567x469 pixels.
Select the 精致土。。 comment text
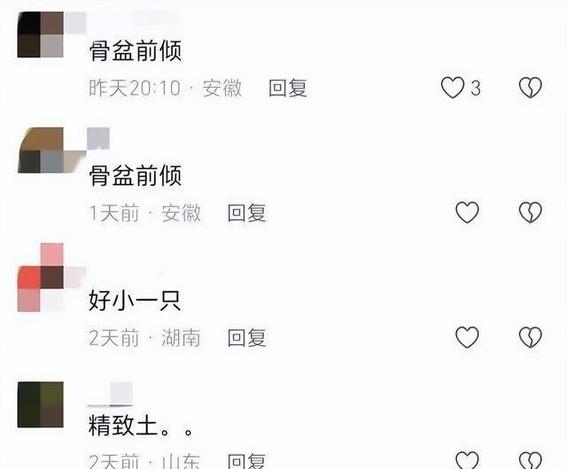coord(141,426)
